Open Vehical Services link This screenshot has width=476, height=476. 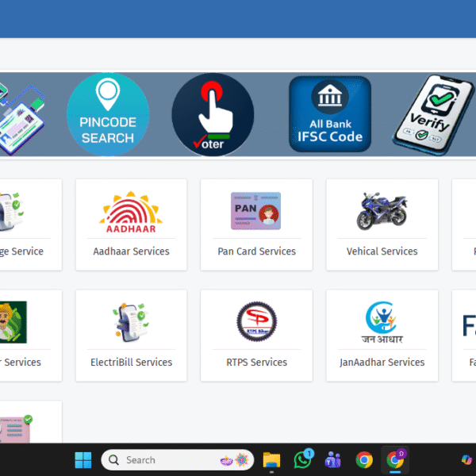click(x=382, y=251)
